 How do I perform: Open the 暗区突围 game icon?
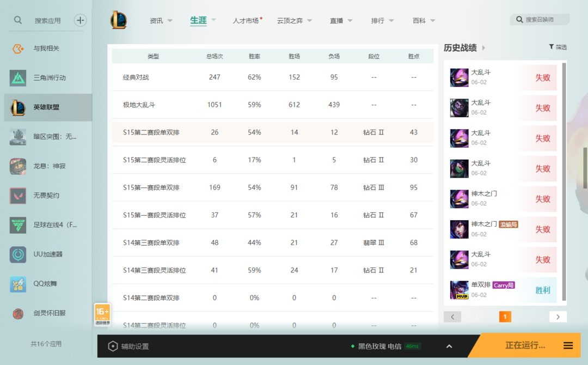pos(18,137)
